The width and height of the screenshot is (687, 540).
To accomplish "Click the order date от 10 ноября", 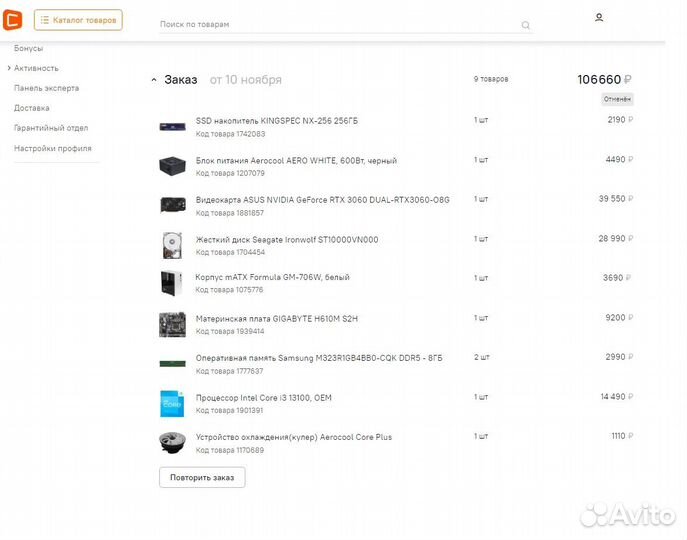I will (x=245, y=80).
